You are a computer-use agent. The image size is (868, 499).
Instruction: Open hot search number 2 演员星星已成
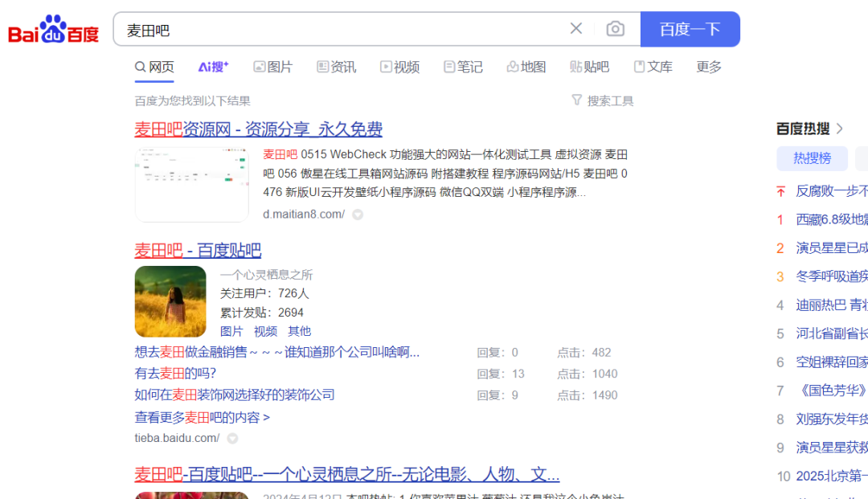832,247
